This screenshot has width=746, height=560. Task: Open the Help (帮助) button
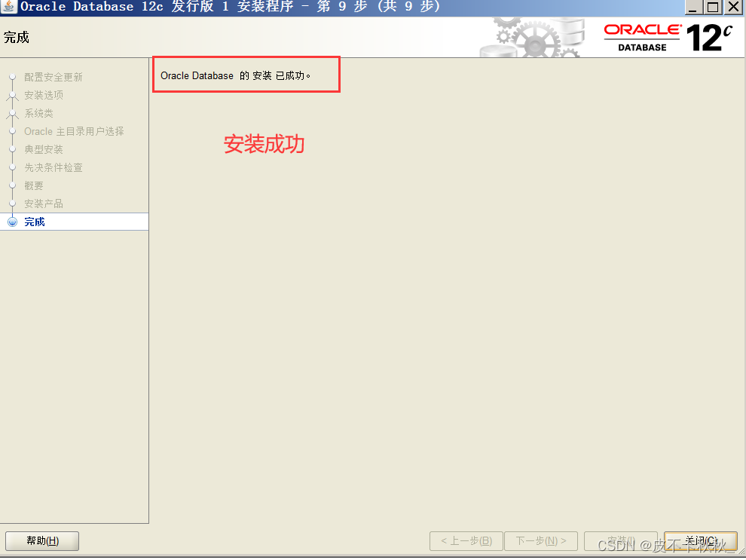coord(42,541)
